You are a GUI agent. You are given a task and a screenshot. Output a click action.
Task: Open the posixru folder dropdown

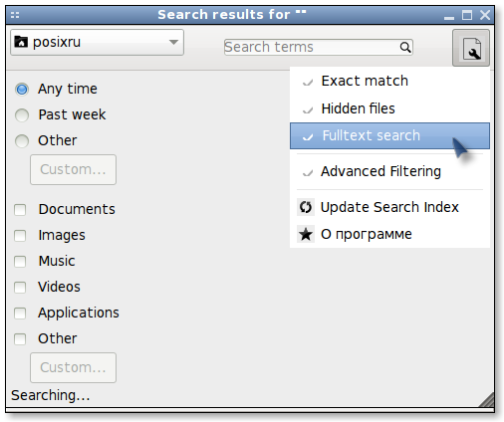[x=97, y=42]
